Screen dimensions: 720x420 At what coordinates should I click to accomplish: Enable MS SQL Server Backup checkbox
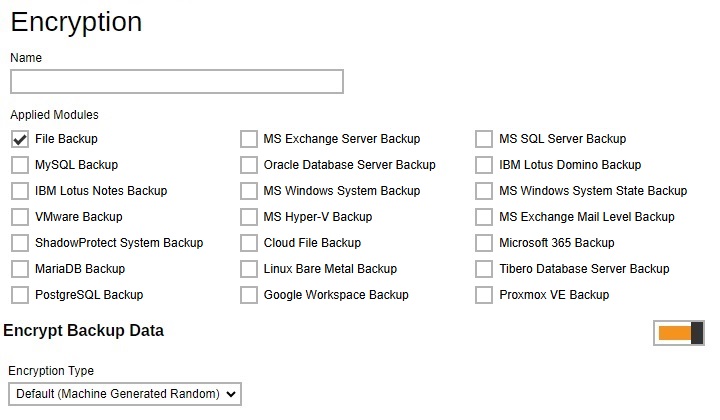click(484, 139)
